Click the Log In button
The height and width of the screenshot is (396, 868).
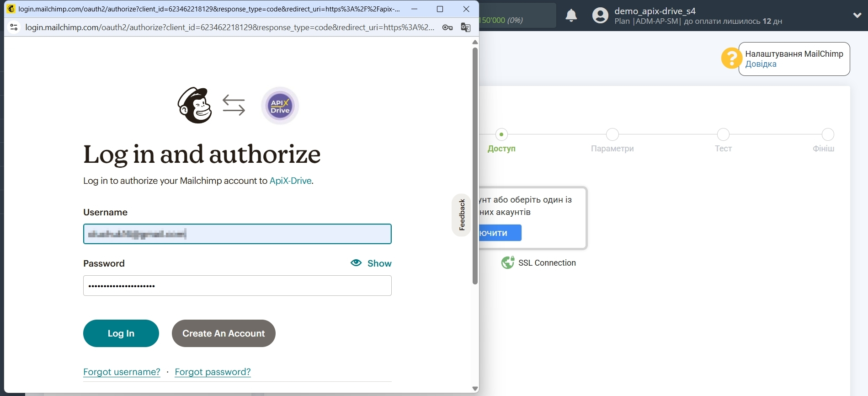pos(121,333)
